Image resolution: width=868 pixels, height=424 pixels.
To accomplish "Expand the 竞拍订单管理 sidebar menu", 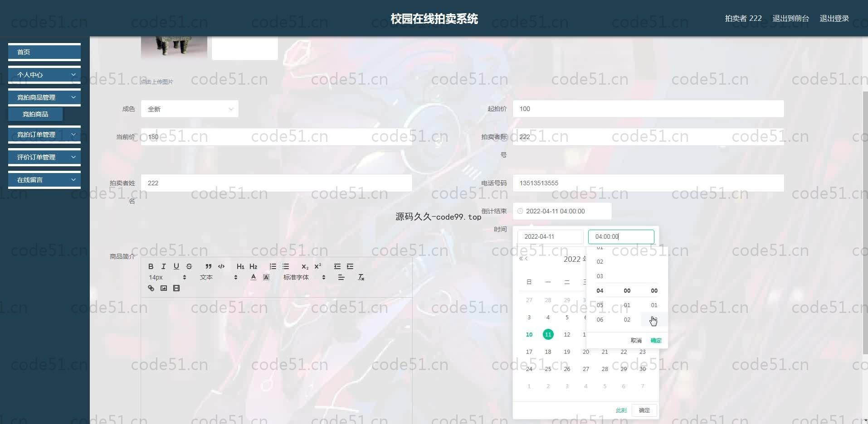I will (44, 135).
